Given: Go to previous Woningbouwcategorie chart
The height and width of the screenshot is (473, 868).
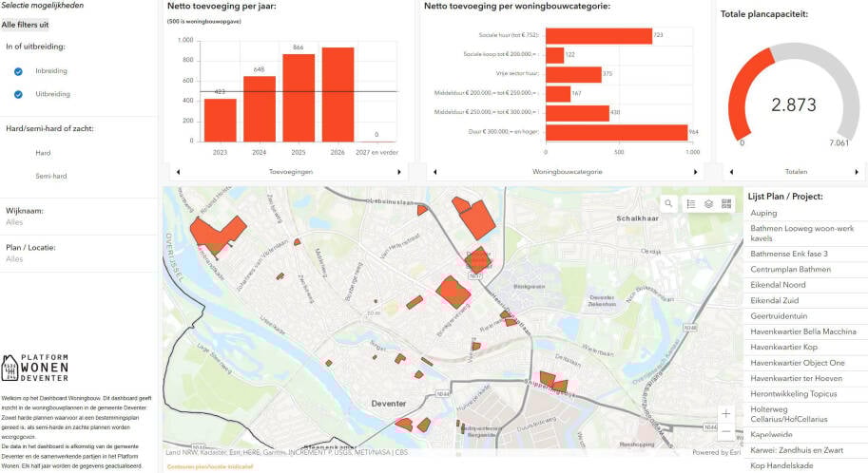Looking at the screenshot, I should click(x=433, y=172).
